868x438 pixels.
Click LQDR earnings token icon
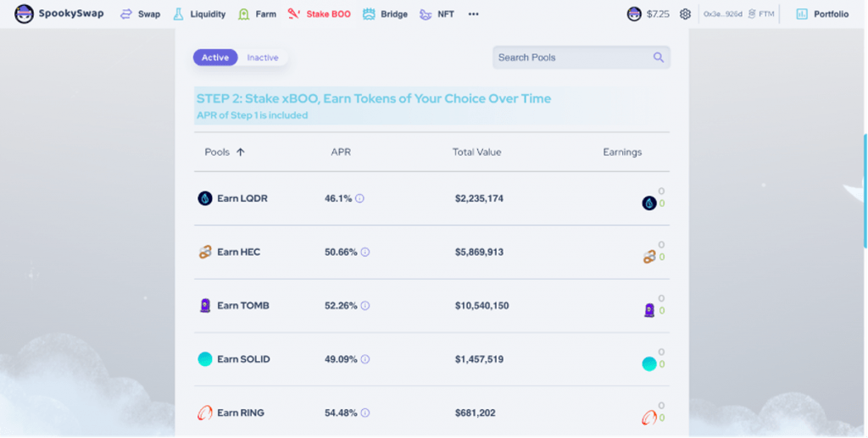click(x=649, y=203)
